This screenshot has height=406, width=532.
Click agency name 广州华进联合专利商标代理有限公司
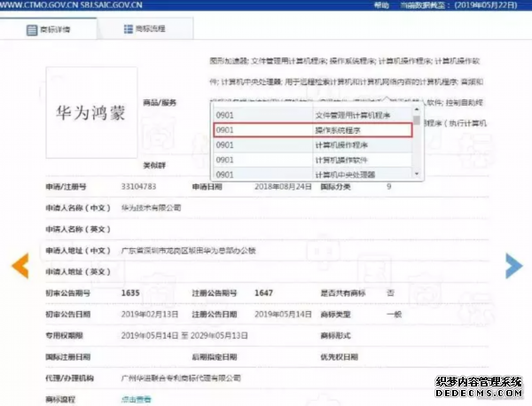coord(181,379)
